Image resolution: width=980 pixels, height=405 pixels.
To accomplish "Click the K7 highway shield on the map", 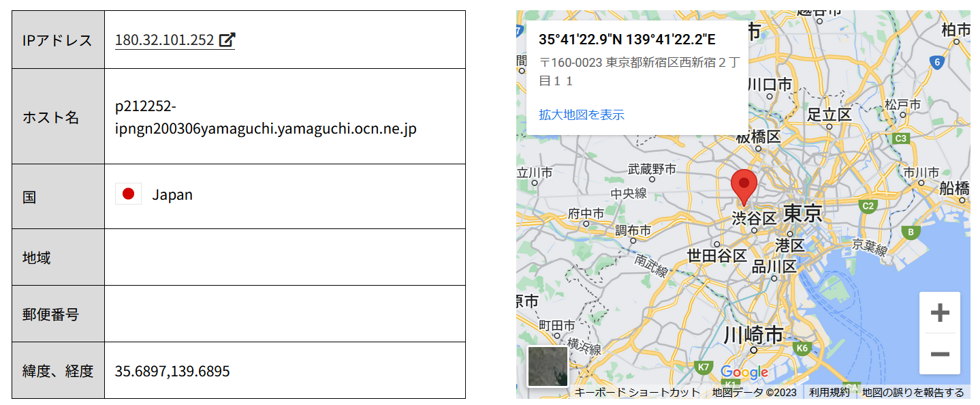I will click(704, 367).
